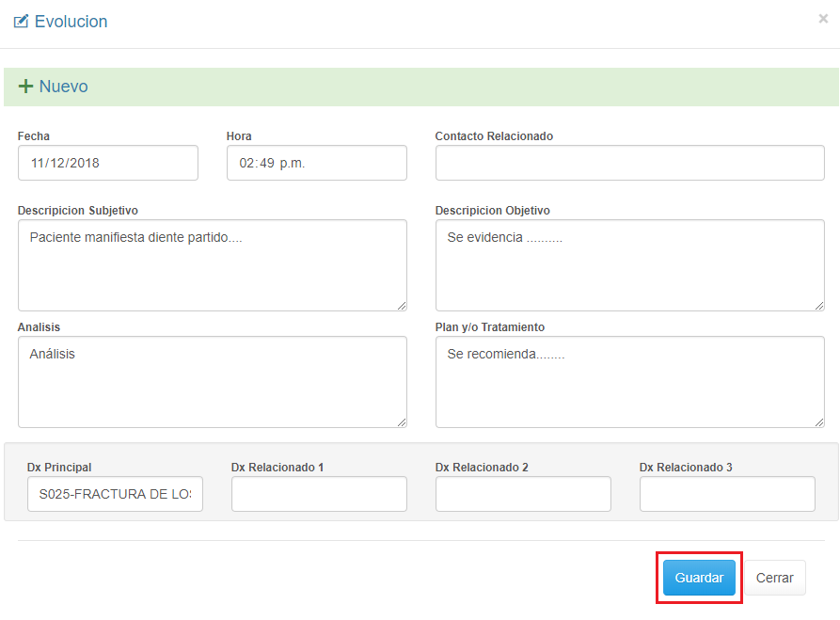Select the Dx Principal field
Image resolution: width=840 pixels, height=620 pixels.
tap(115, 494)
